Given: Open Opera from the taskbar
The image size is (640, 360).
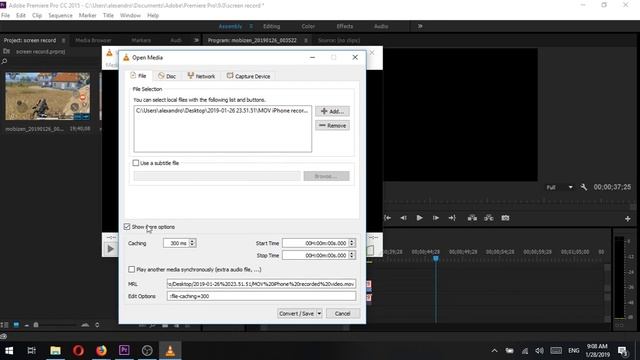Looking at the screenshot, I should (78, 351).
